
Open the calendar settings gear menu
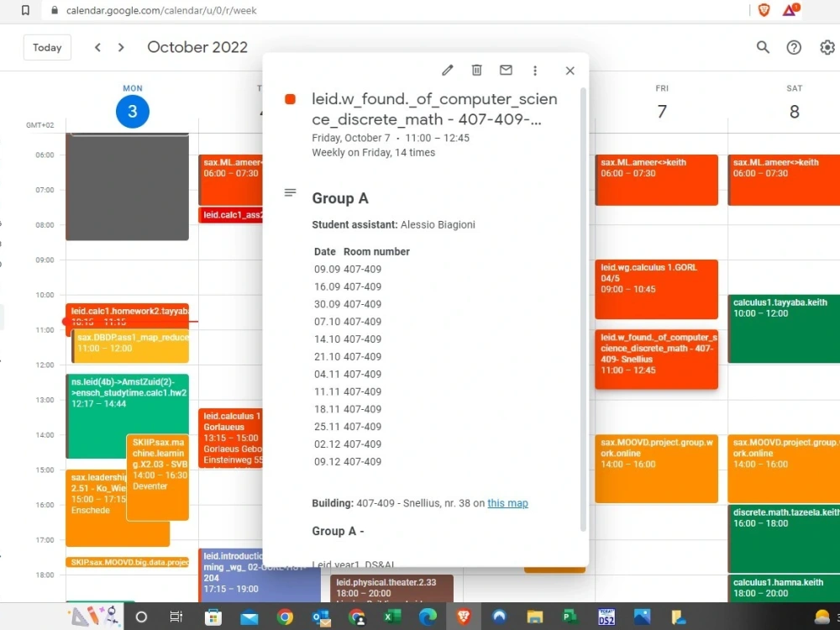click(x=827, y=47)
